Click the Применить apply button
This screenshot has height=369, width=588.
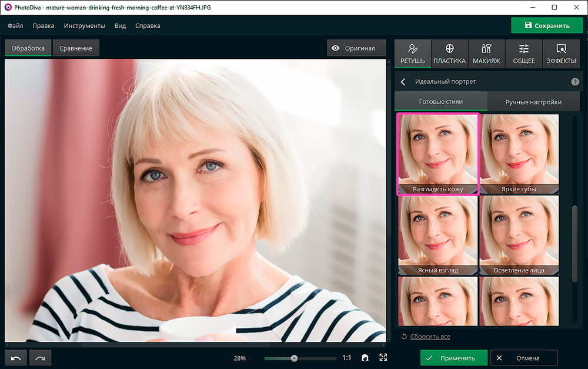[453, 358]
